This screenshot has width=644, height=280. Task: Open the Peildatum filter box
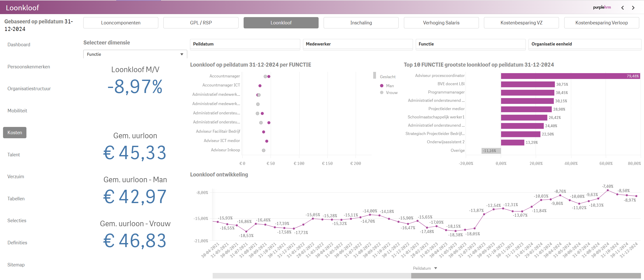click(x=245, y=44)
